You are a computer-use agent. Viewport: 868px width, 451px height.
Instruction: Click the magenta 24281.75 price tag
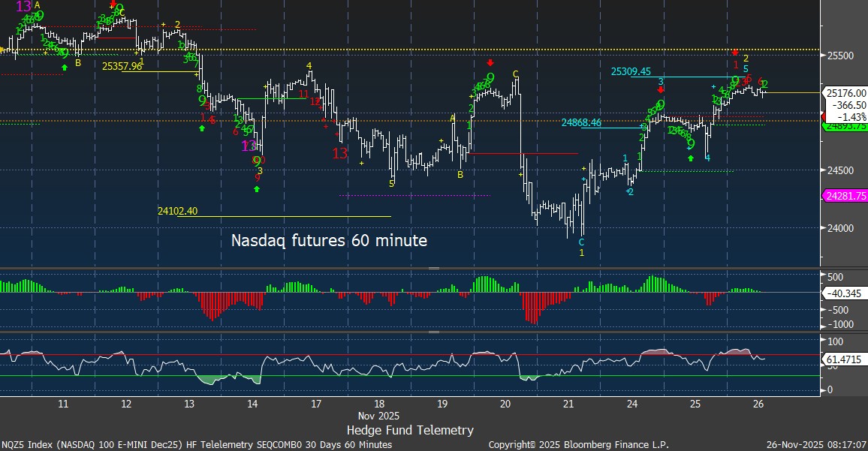pyautogui.click(x=845, y=195)
